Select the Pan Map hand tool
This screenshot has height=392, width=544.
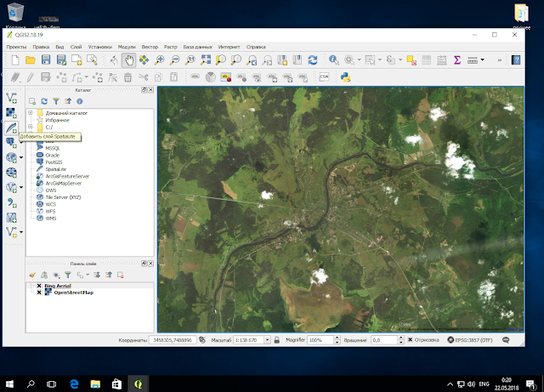(x=128, y=60)
